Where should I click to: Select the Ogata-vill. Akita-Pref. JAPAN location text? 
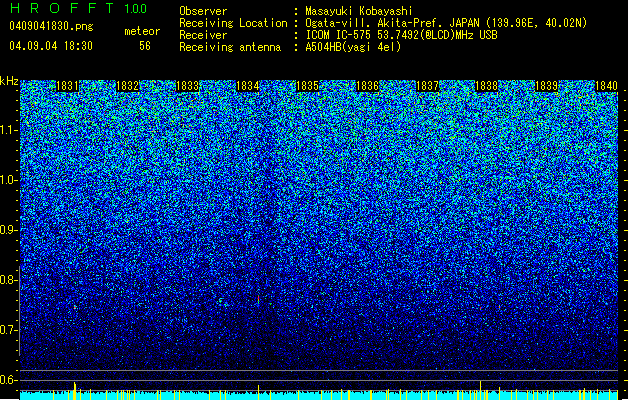446,23
